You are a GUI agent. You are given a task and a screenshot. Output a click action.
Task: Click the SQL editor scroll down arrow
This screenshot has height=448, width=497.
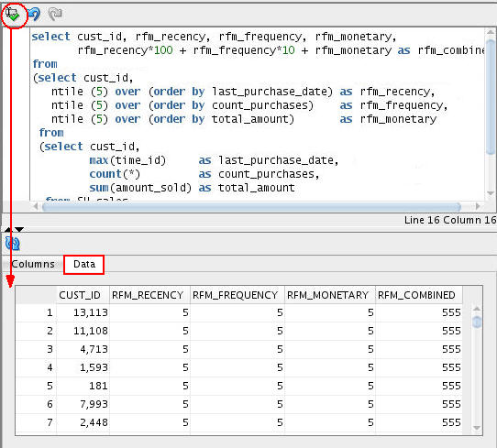(491, 192)
